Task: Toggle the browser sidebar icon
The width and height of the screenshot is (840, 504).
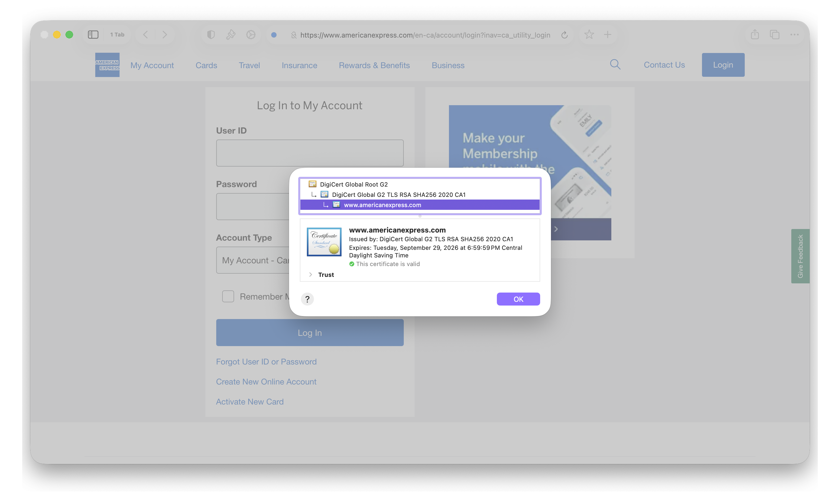Action: point(93,35)
